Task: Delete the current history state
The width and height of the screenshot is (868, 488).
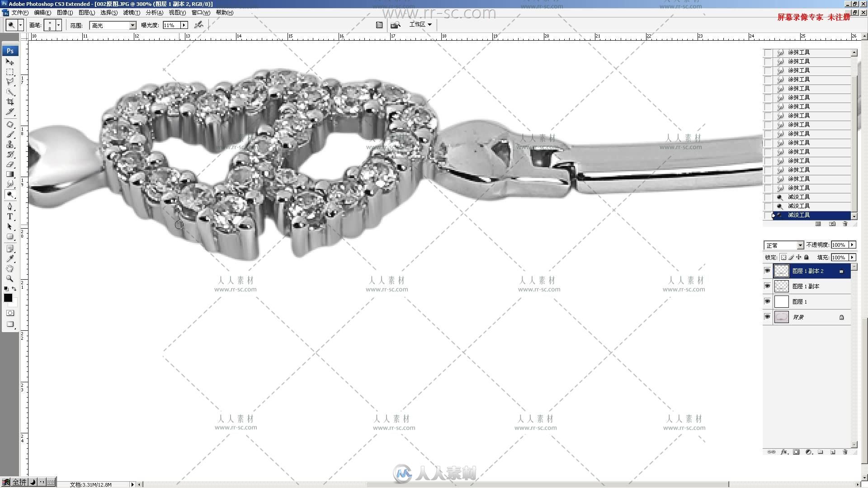Action: pyautogui.click(x=845, y=224)
